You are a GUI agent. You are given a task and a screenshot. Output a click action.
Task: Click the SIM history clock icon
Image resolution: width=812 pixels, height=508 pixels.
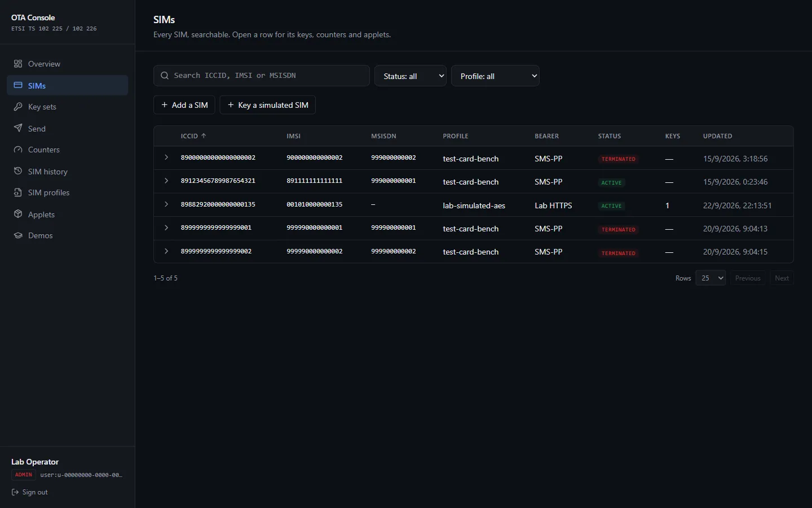tap(18, 171)
